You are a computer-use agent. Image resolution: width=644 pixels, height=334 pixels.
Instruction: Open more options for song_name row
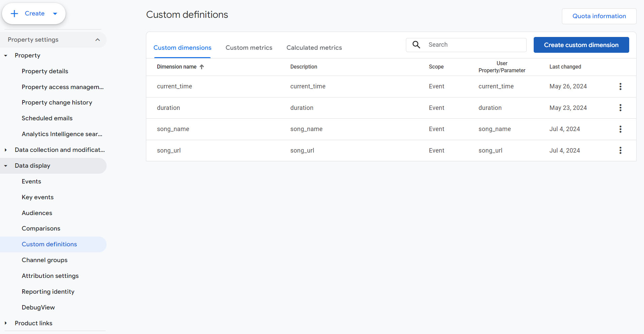tap(620, 129)
